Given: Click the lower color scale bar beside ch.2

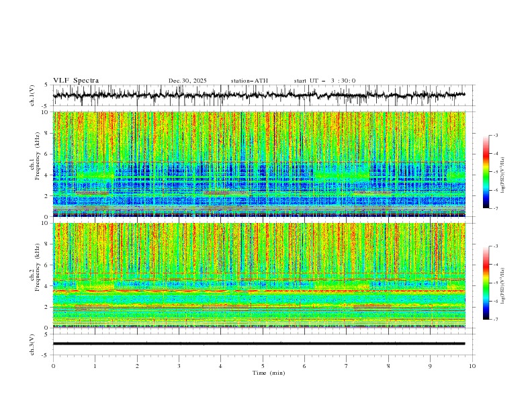Looking at the screenshot, I should (486, 283).
